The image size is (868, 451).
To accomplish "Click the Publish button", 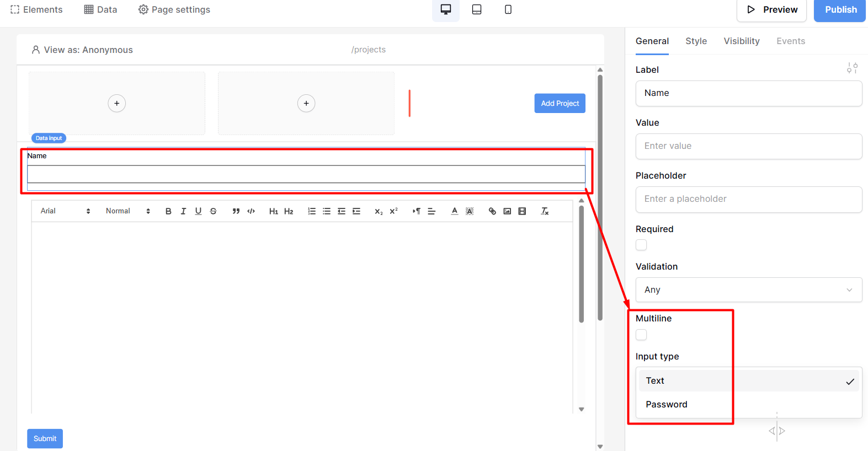I will (x=840, y=10).
